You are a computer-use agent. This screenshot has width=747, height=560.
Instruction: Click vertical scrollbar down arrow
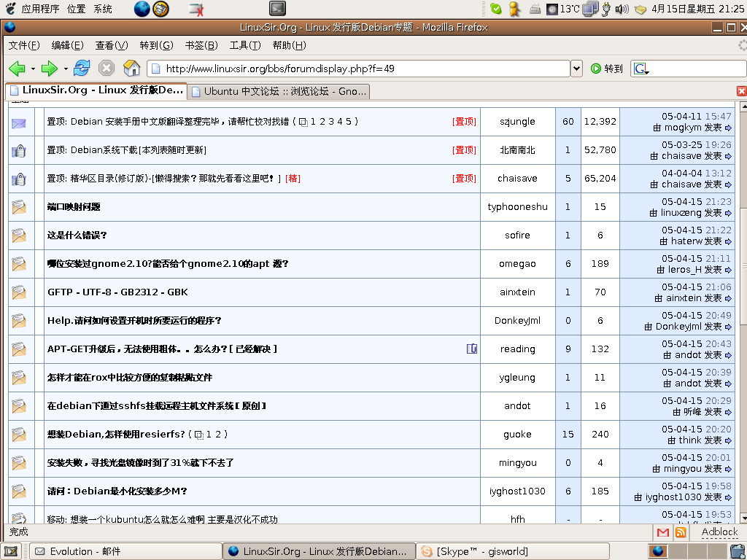pos(743,518)
